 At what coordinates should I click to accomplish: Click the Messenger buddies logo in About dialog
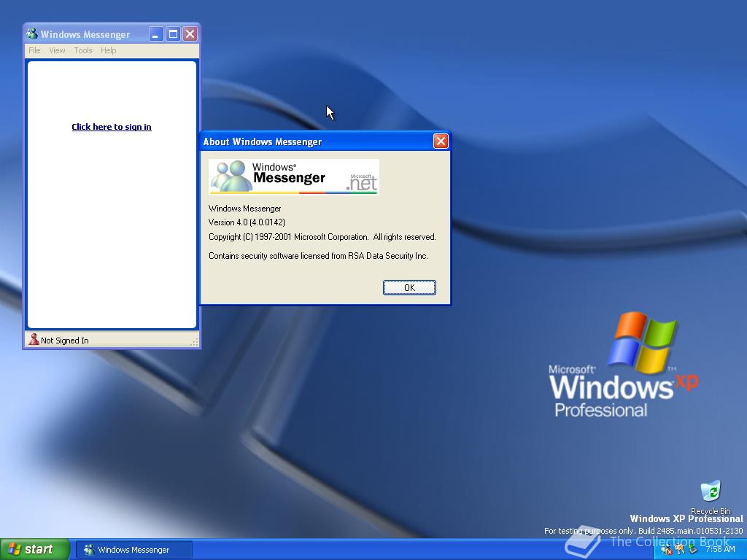(x=232, y=176)
